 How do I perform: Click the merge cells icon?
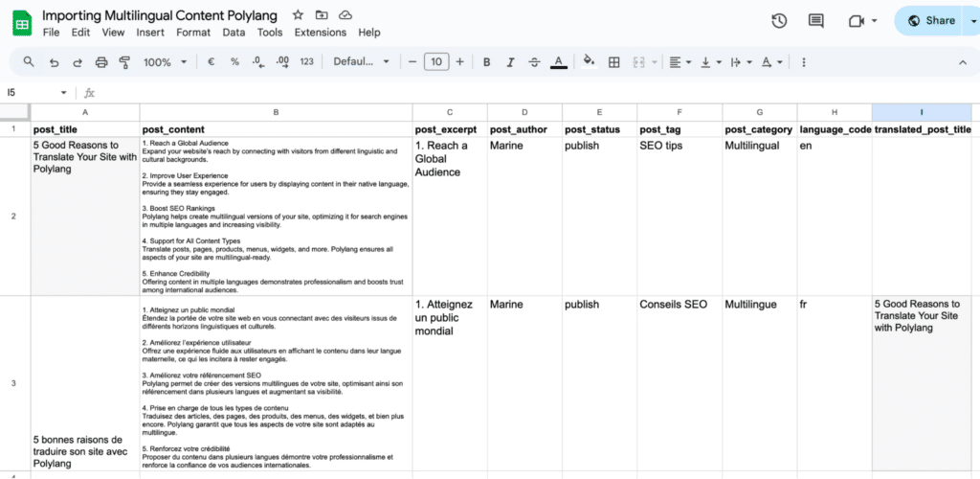(638, 62)
